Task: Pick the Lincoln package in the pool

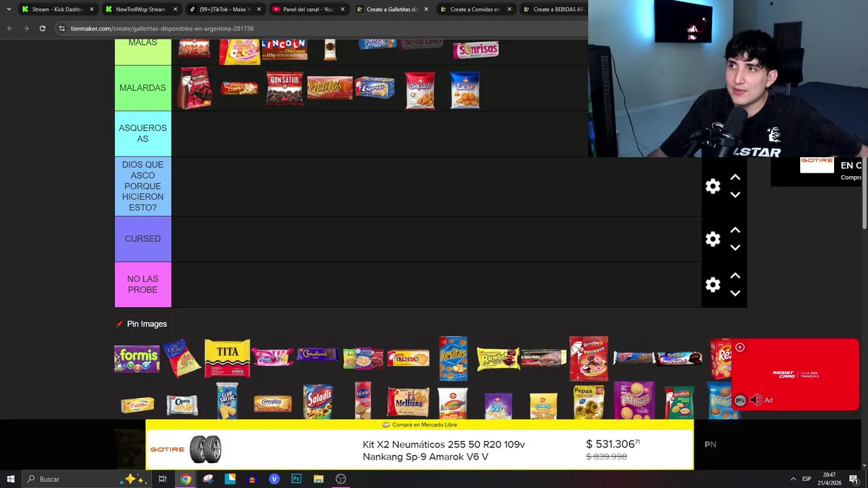Action: pos(408,358)
